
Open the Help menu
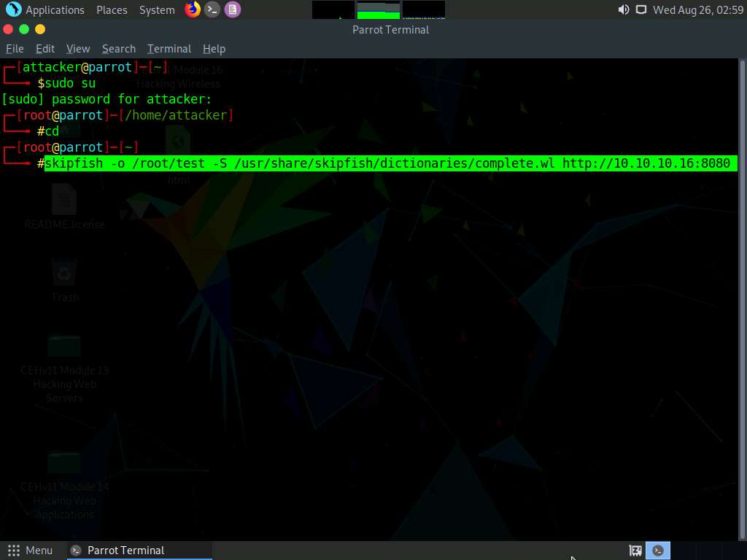[x=214, y=49]
